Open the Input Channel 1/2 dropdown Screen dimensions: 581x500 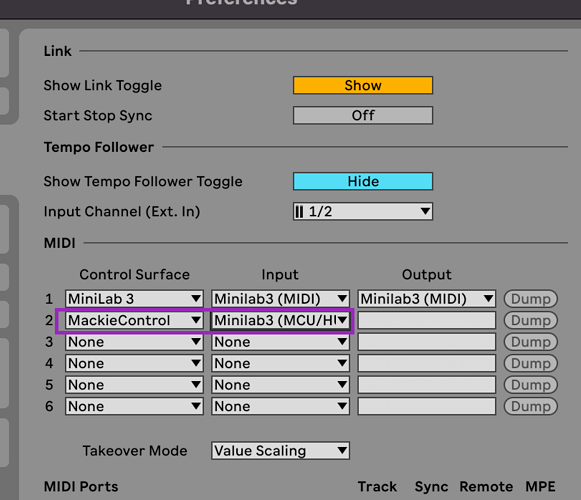point(363,211)
